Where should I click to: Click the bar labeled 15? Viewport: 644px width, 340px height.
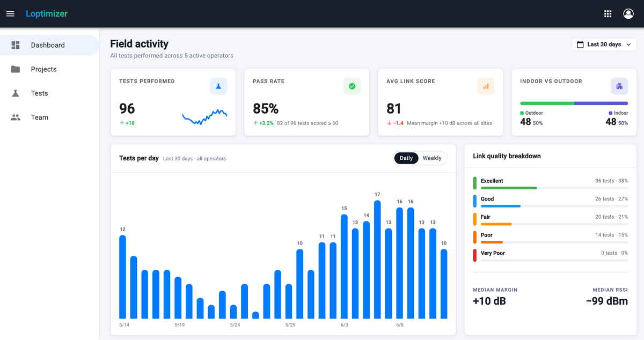click(x=344, y=267)
